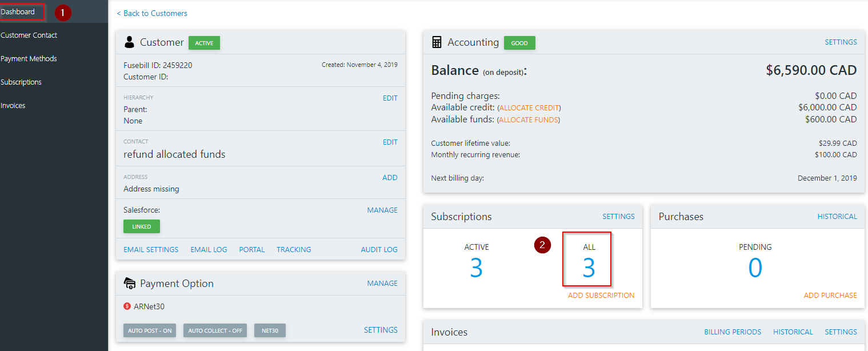Select the Fusebill ID: 2459220 text
This screenshot has height=351, width=868.
coord(158,65)
